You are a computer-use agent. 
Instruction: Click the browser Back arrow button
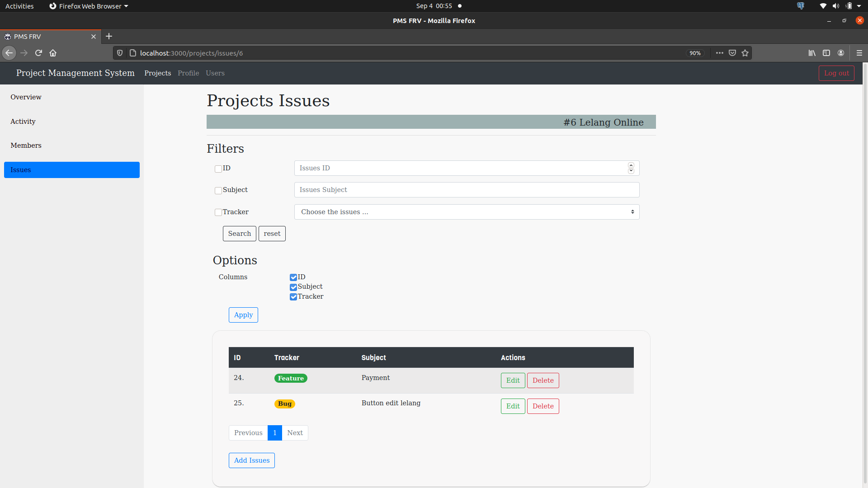[x=9, y=53]
